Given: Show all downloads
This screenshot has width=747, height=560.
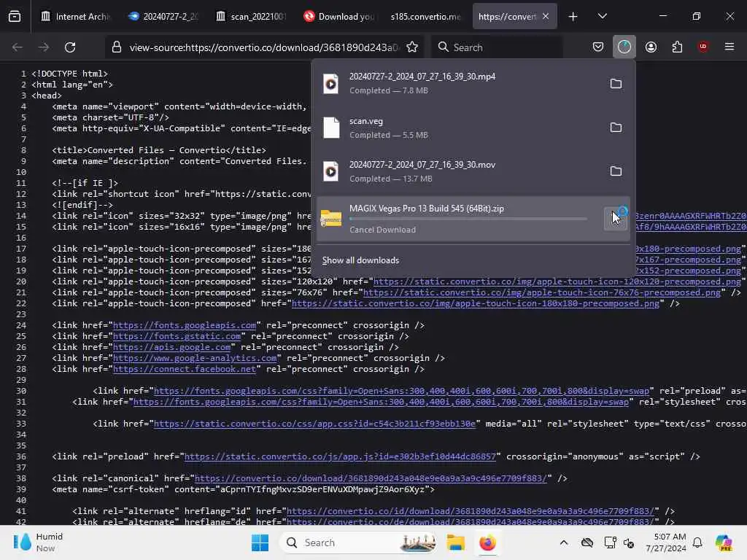Looking at the screenshot, I should tap(360, 260).
